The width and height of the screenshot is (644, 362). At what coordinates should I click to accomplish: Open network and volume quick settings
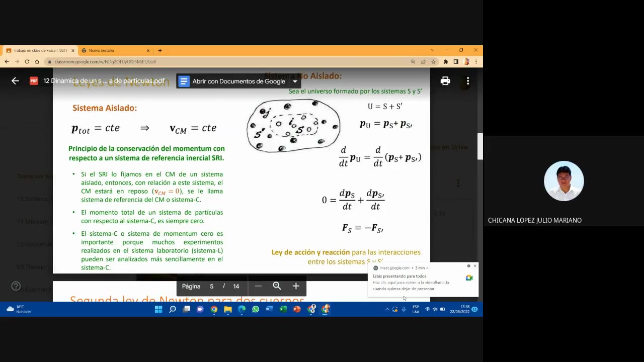click(x=435, y=309)
